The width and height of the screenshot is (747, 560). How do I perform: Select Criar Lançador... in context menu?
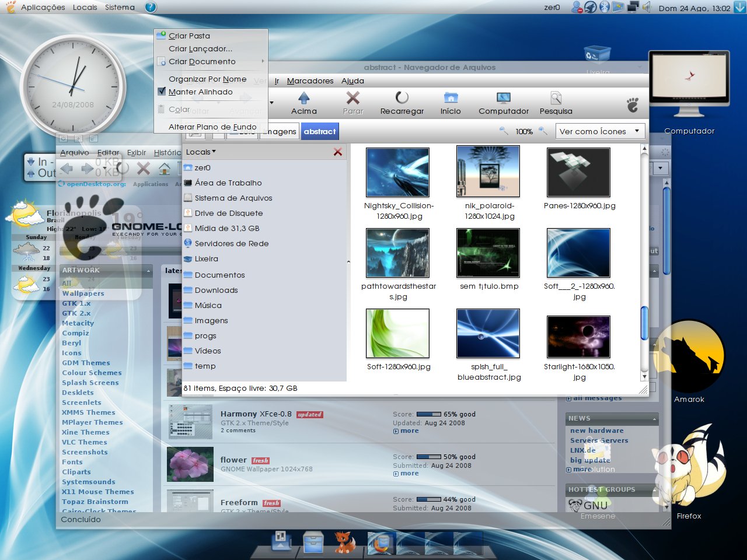point(211,48)
